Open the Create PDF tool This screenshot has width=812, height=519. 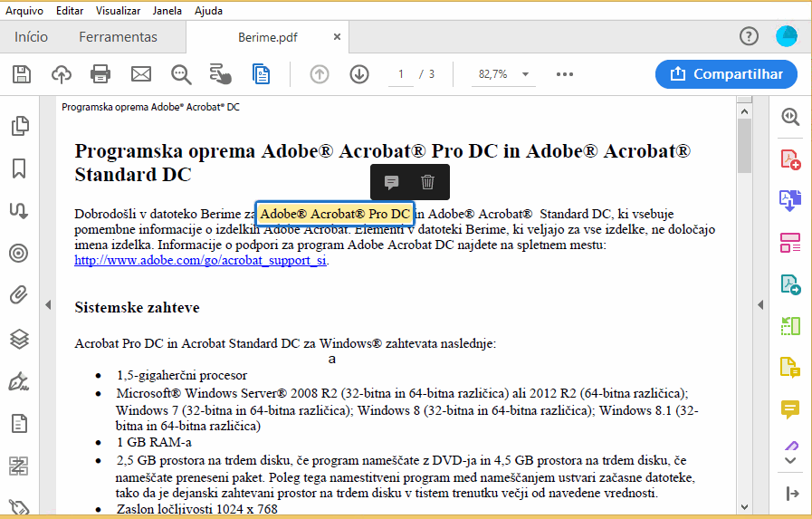coord(790,159)
